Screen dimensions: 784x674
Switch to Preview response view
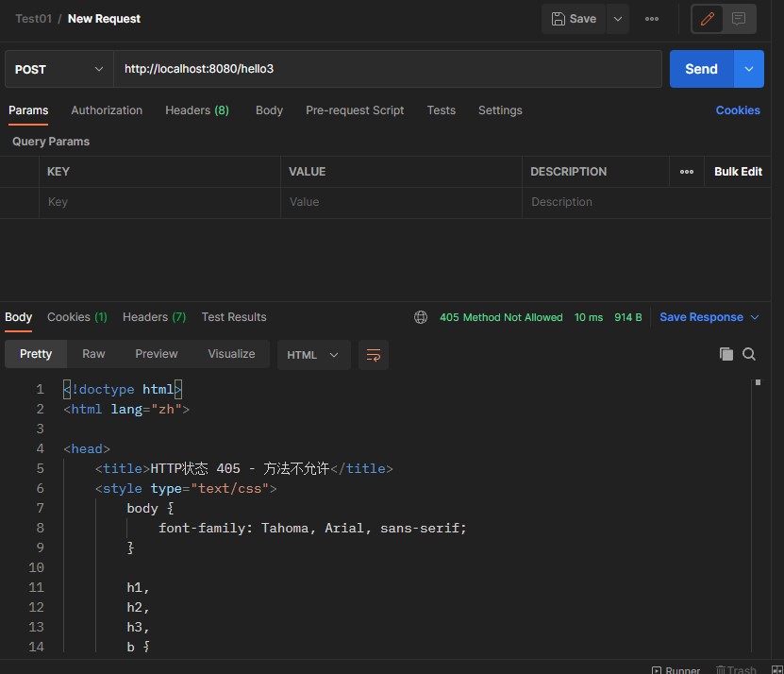pos(156,354)
